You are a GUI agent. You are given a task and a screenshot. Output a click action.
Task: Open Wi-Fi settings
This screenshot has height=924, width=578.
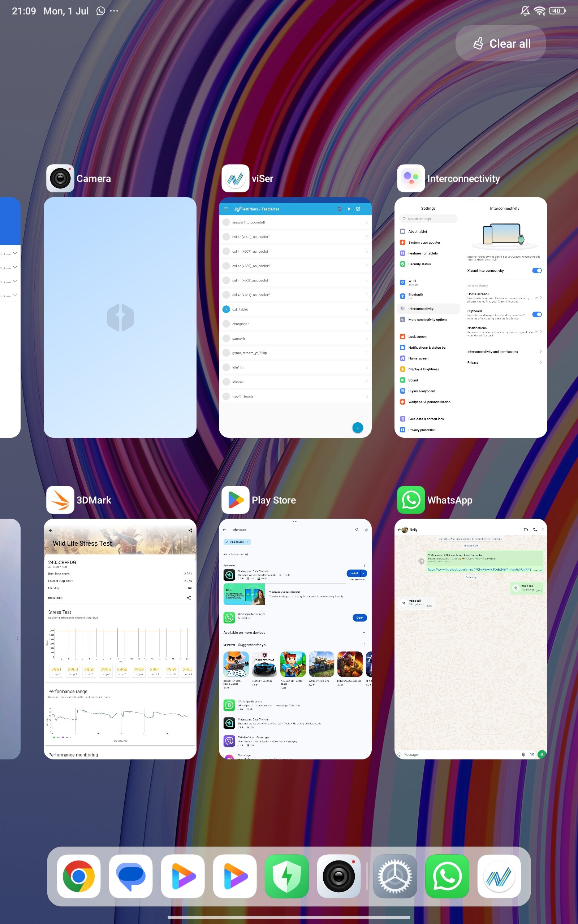click(428, 282)
